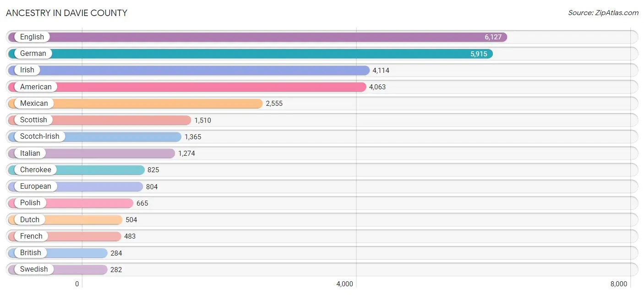Click the value 6,127 on the English bar

(493, 37)
